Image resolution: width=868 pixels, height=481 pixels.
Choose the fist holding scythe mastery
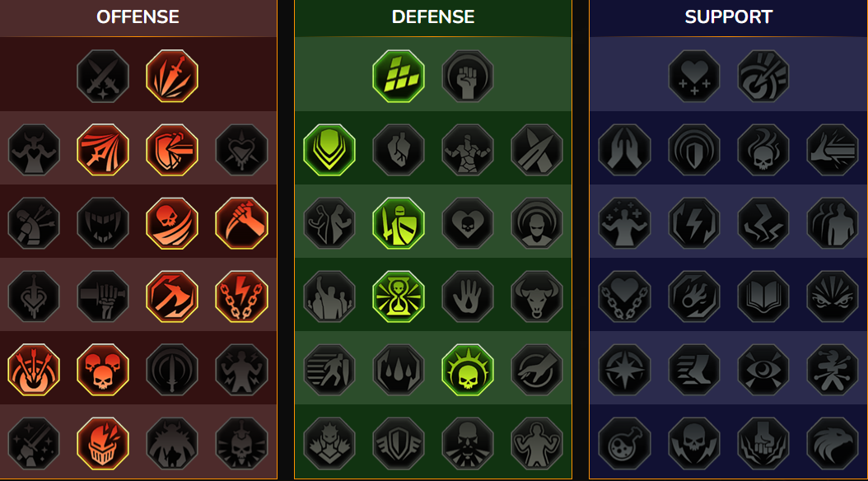(x=241, y=224)
